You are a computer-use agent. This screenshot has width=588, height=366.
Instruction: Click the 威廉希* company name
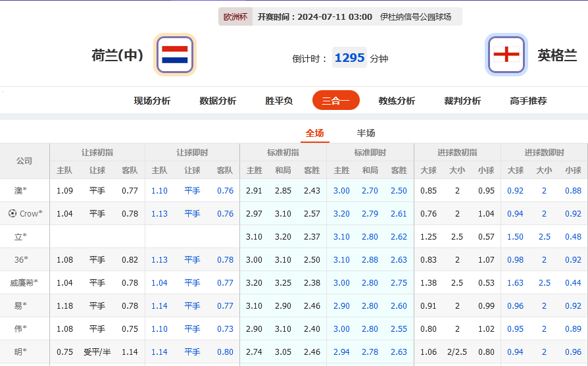pyautogui.click(x=24, y=283)
